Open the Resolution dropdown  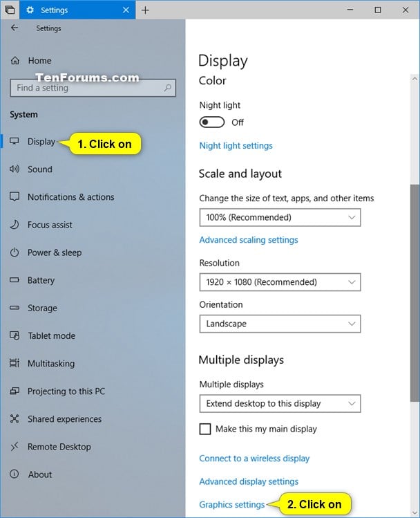(x=280, y=282)
